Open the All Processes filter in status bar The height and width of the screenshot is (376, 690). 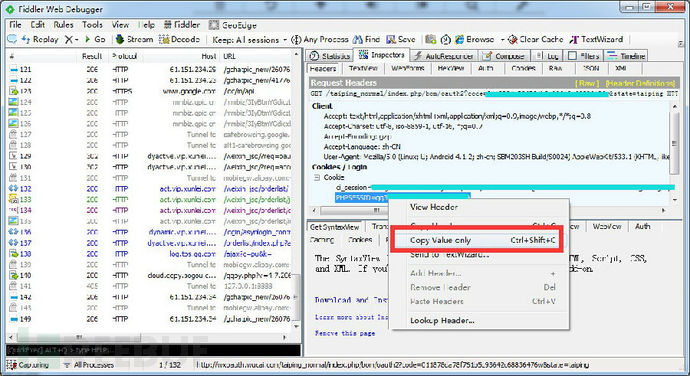(88, 365)
